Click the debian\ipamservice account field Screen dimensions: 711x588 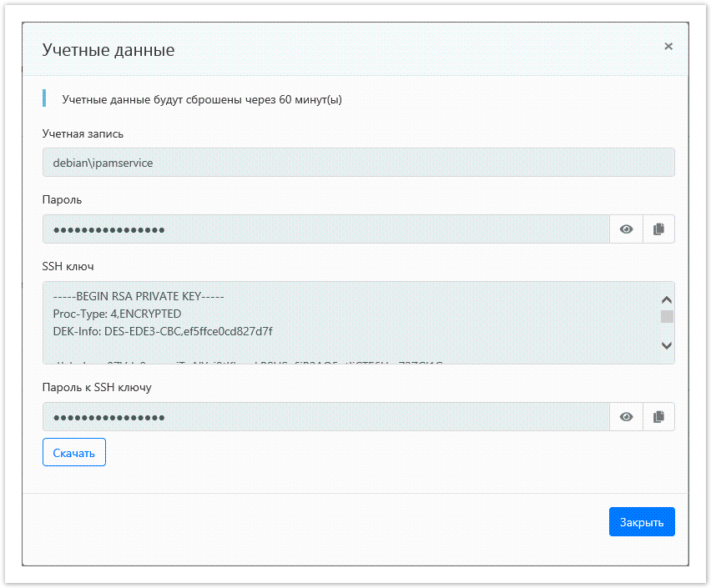358,163
